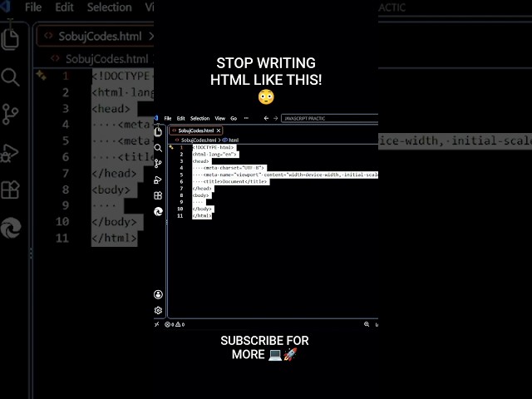This screenshot has width=532, height=399.
Task: Open Selection menu in enlarged background window
Action: coord(109,7)
